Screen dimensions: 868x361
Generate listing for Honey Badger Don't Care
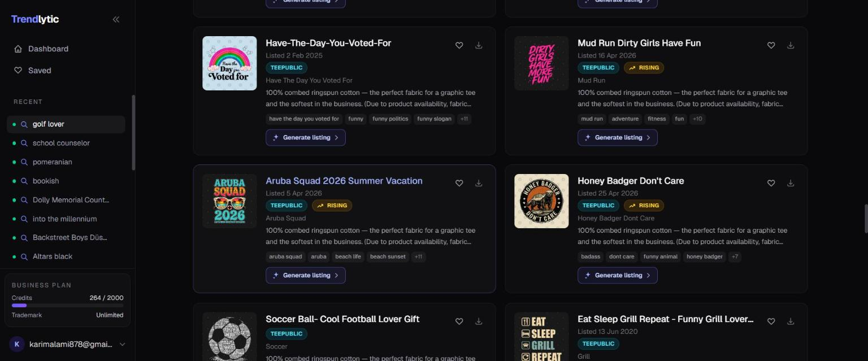(618, 275)
